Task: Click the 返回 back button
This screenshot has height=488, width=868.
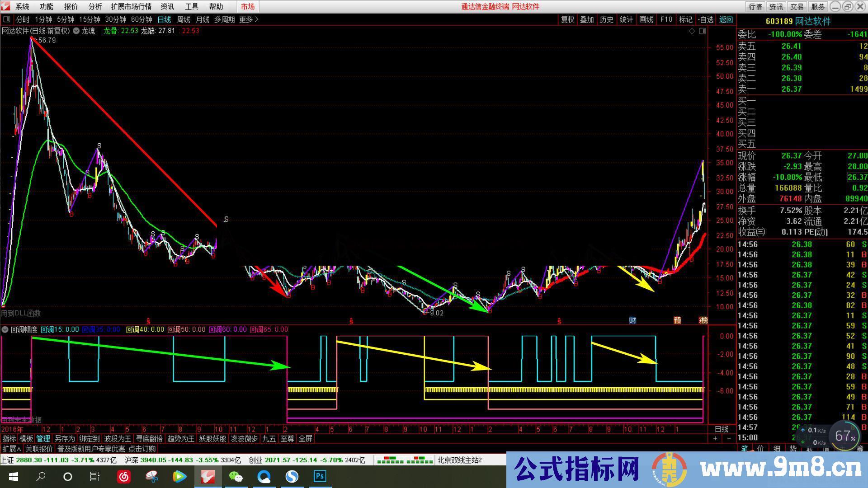Action: [726, 19]
